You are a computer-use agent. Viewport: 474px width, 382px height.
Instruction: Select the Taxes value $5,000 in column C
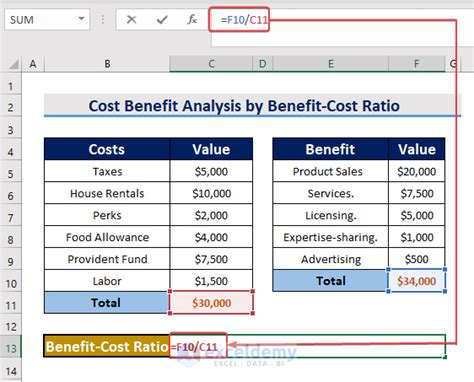pos(211,171)
